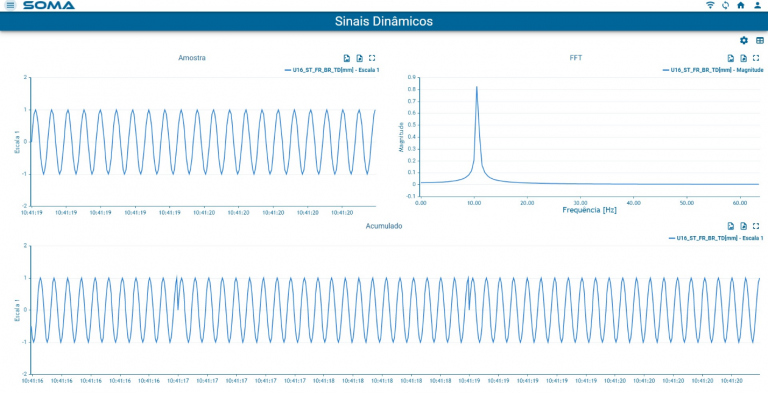This screenshot has width=768, height=393.
Task: Click the Escala 1 axis label on Amostra
Action: [17, 142]
